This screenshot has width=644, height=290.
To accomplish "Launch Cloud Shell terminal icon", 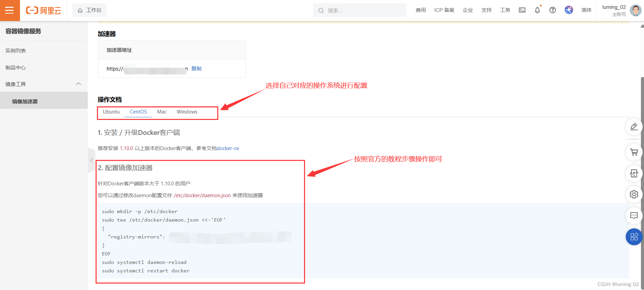I will click(522, 10).
